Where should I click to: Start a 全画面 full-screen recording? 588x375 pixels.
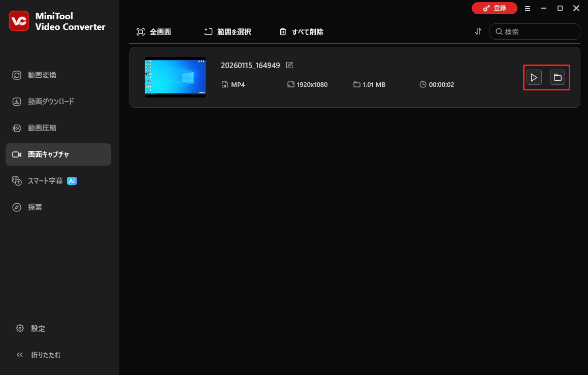click(154, 31)
